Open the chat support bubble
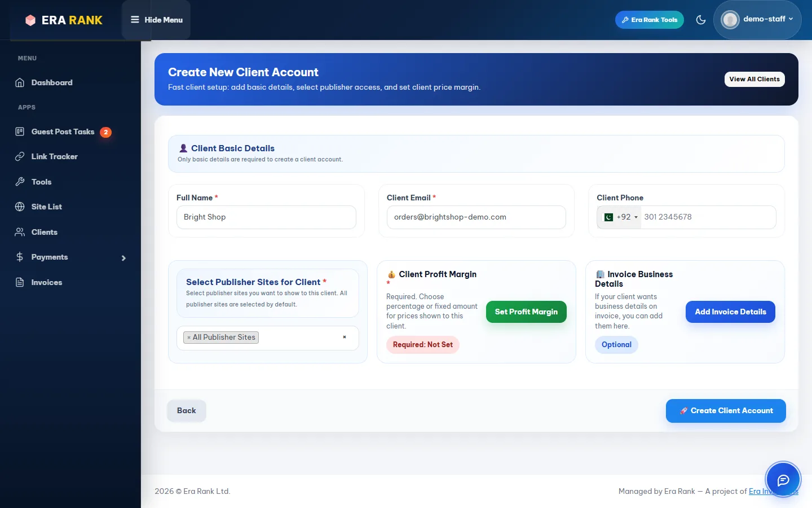The width and height of the screenshot is (812, 508). (783, 480)
